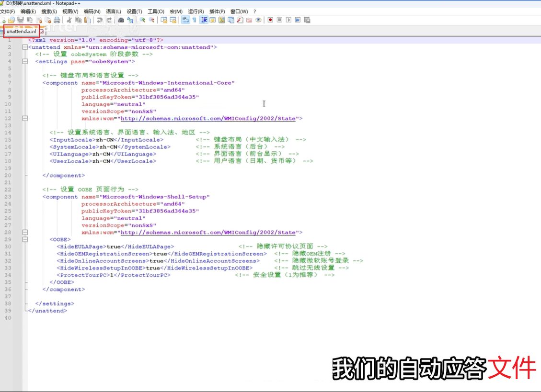This screenshot has width=541, height=392.
Task: Click the Print icon in the toolbar
Action: (x=57, y=20)
